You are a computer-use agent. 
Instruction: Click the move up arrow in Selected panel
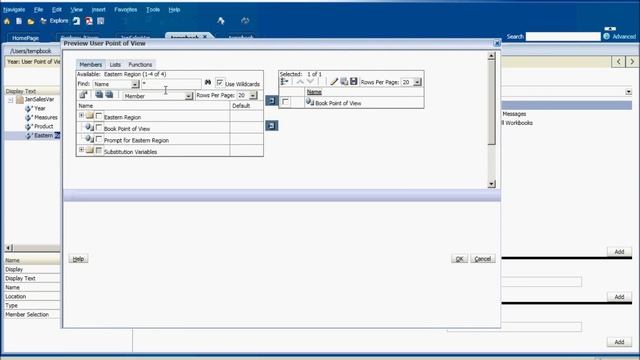coord(300,82)
